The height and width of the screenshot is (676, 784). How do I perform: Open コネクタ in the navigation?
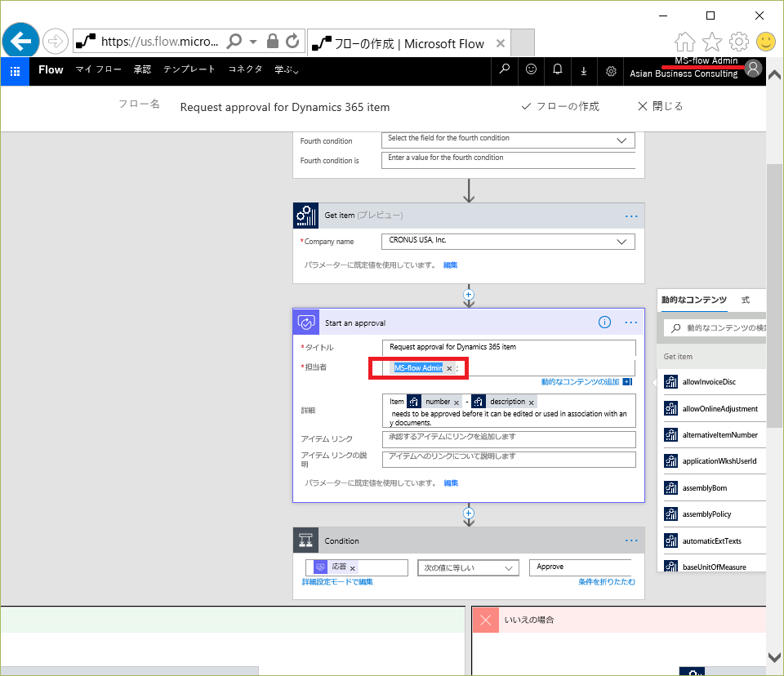pyautogui.click(x=245, y=69)
